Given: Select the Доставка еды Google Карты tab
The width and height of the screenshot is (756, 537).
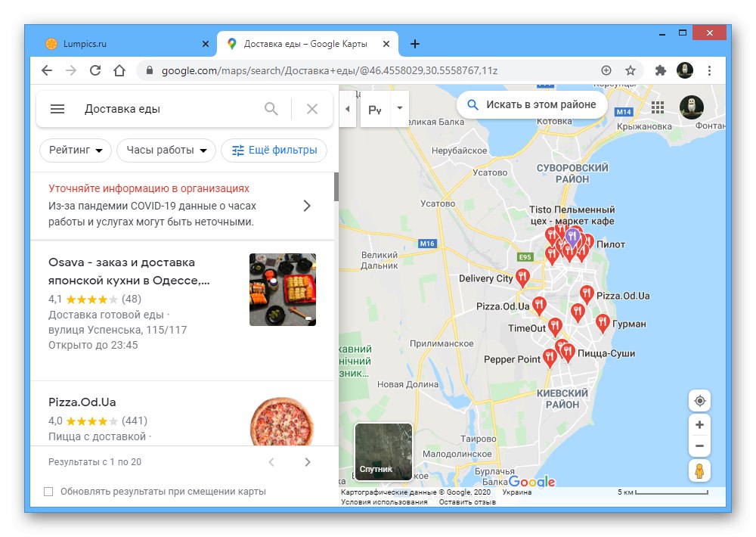Looking at the screenshot, I should coord(302,43).
